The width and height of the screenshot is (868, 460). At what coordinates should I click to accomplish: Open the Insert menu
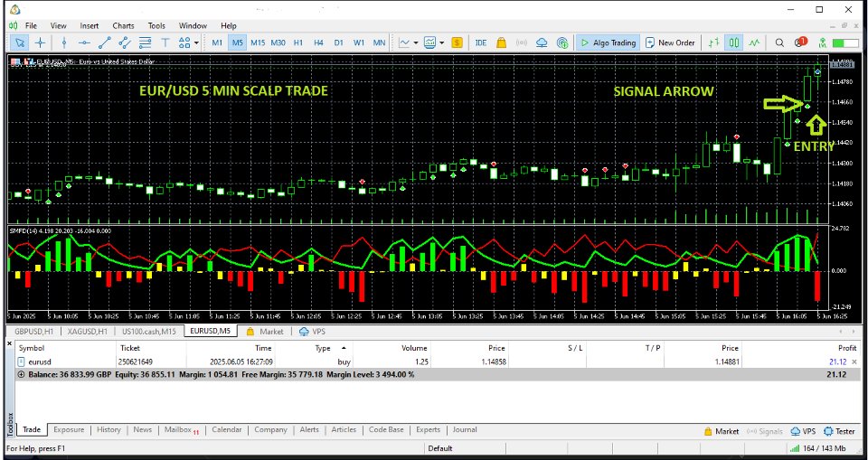[90, 25]
